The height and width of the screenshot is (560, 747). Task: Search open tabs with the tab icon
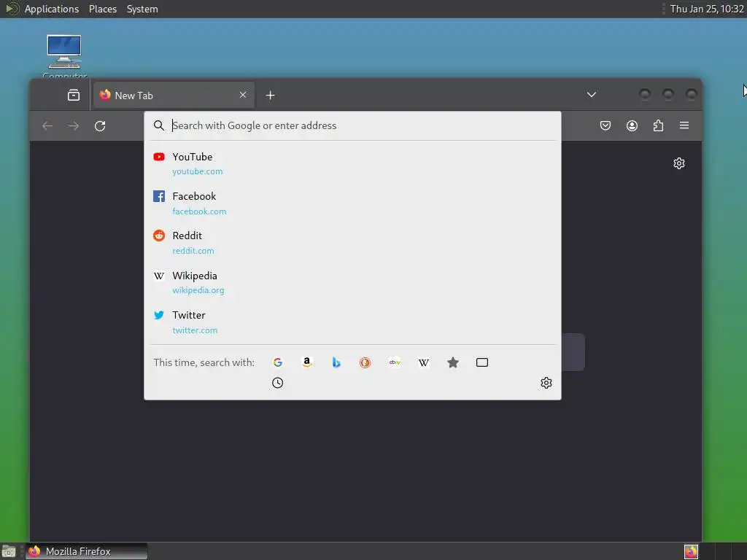482,362
